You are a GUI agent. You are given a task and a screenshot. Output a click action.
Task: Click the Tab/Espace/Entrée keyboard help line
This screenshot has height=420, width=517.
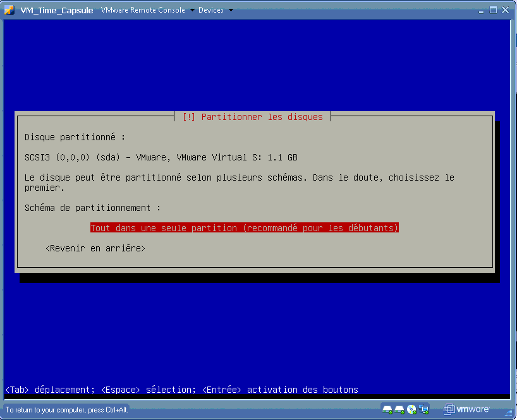(181, 390)
